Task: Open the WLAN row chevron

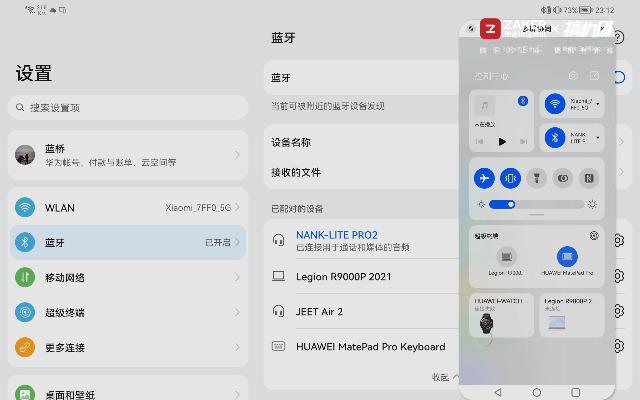Action: click(x=237, y=207)
